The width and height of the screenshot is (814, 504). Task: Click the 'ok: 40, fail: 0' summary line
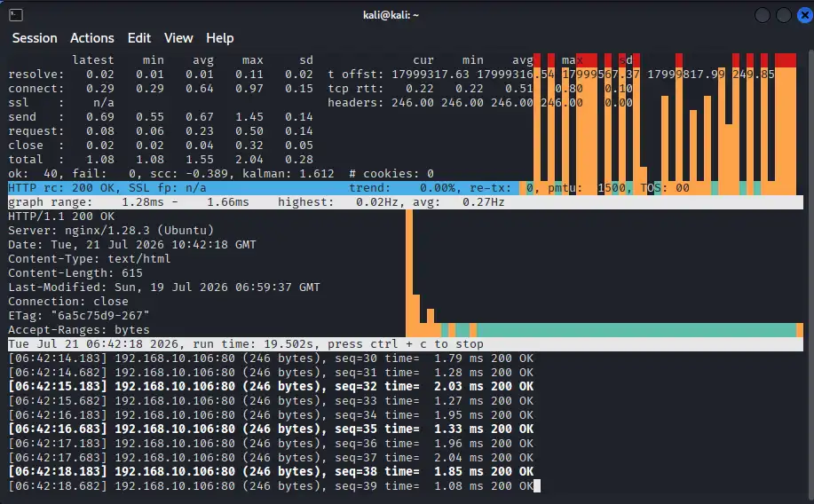pos(221,173)
